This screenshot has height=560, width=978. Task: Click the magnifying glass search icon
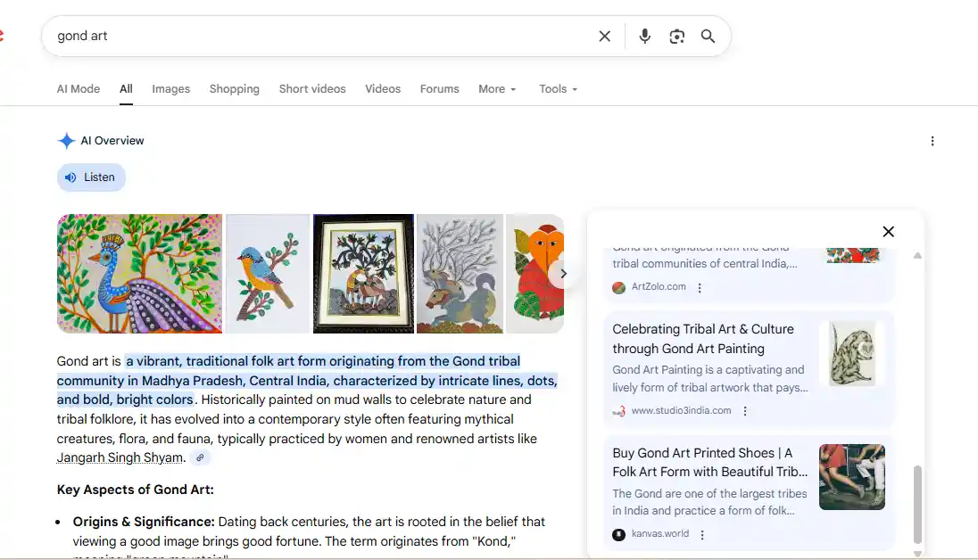708,37
